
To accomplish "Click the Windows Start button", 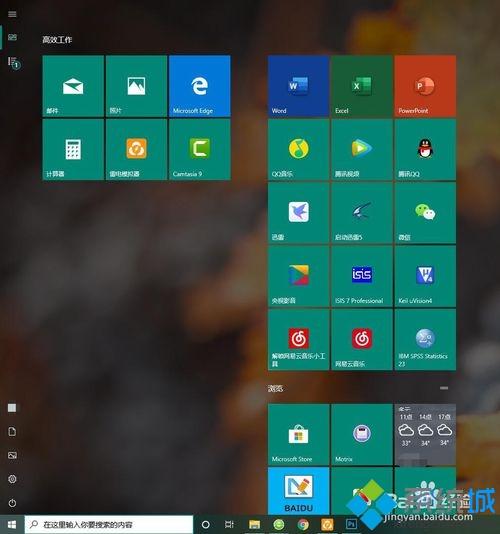I will coord(12,524).
